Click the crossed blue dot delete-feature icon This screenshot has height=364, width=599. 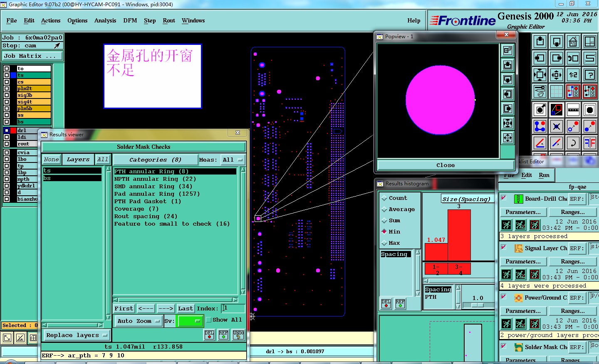tap(557, 126)
